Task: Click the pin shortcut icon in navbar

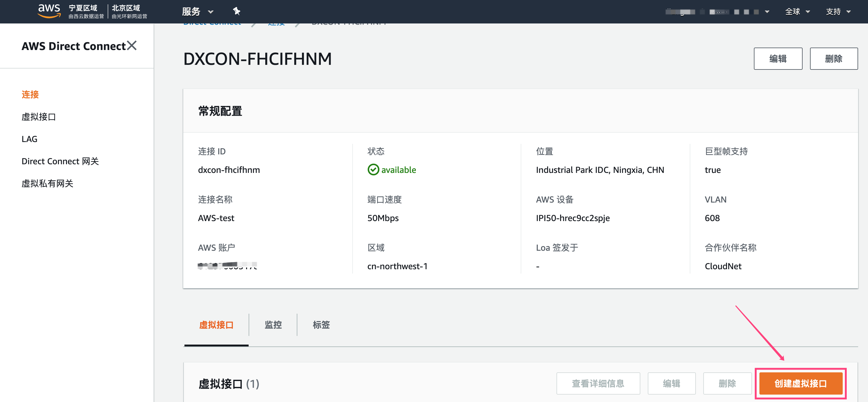Action: point(237,11)
